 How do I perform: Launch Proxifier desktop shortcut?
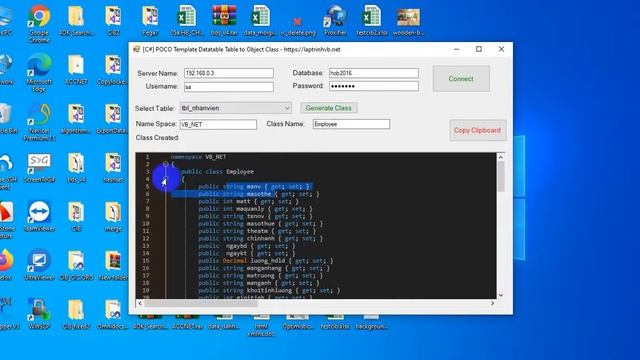[x=336, y=20]
